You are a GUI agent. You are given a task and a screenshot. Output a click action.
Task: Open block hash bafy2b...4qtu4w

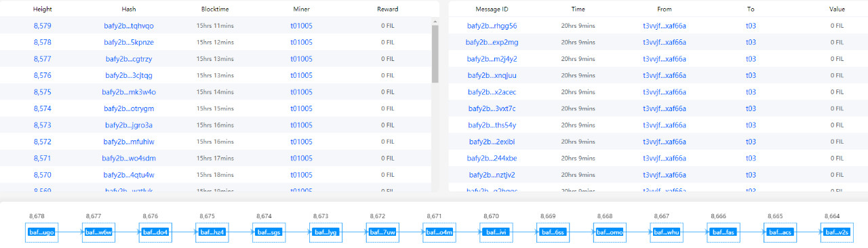coord(129,175)
